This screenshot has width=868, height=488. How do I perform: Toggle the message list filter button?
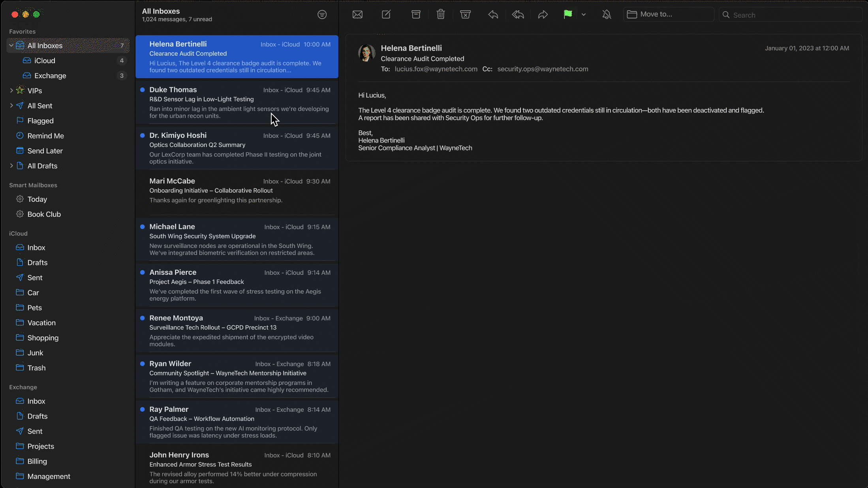click(322, 15)
